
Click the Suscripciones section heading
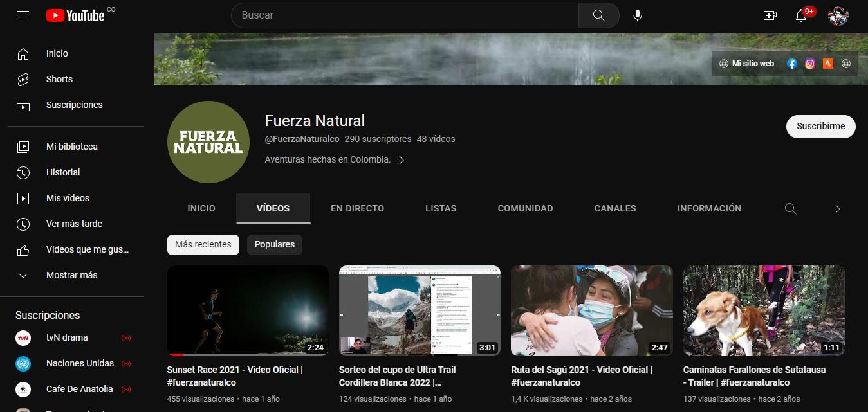tap(48, 315)
